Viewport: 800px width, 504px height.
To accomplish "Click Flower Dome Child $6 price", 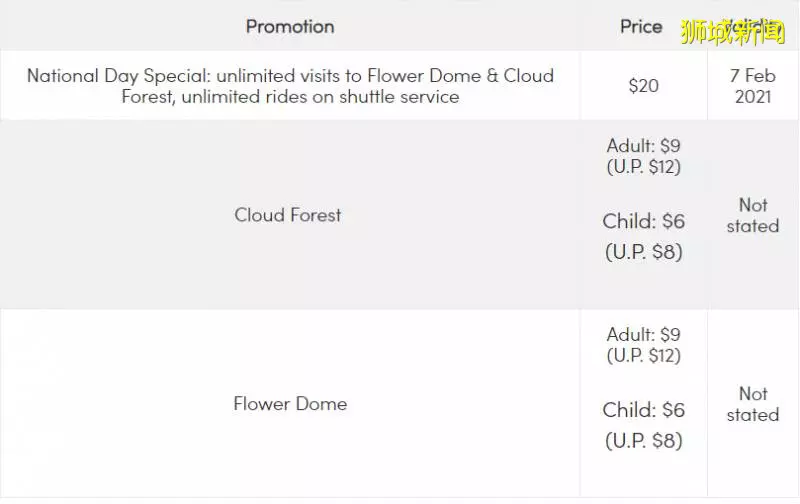I will tap(643, 410).
